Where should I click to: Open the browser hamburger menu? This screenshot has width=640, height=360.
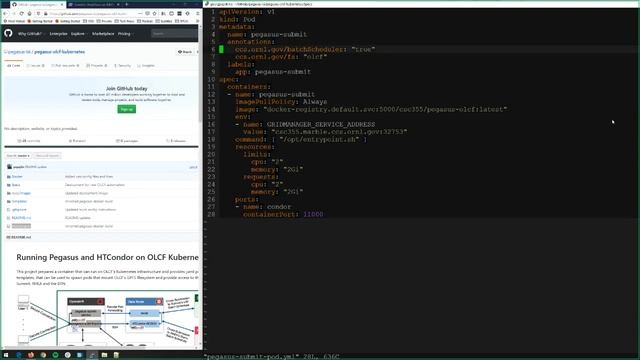tap(198, 13)
